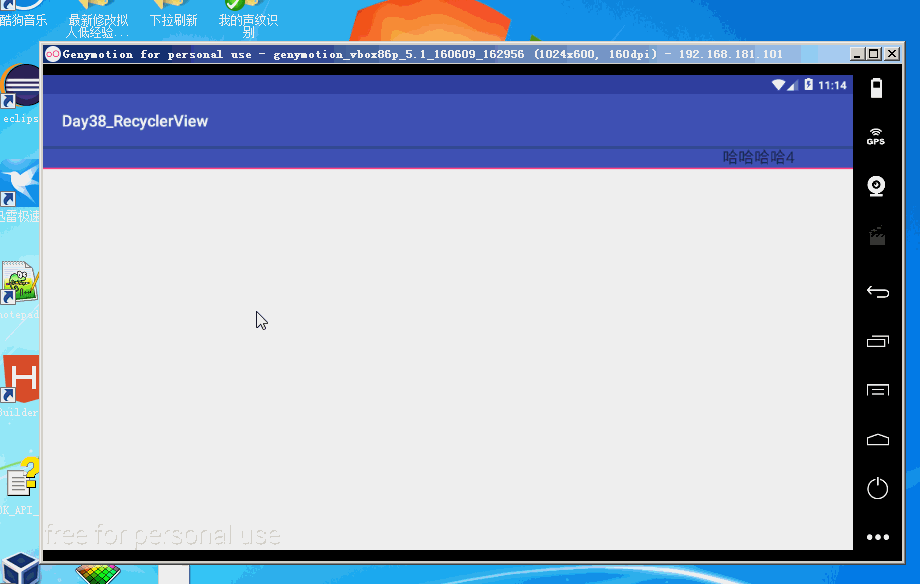Tap the recent apps button in sidebar
Viewport: 920px width, 584px height.
[x=878, y=341]
